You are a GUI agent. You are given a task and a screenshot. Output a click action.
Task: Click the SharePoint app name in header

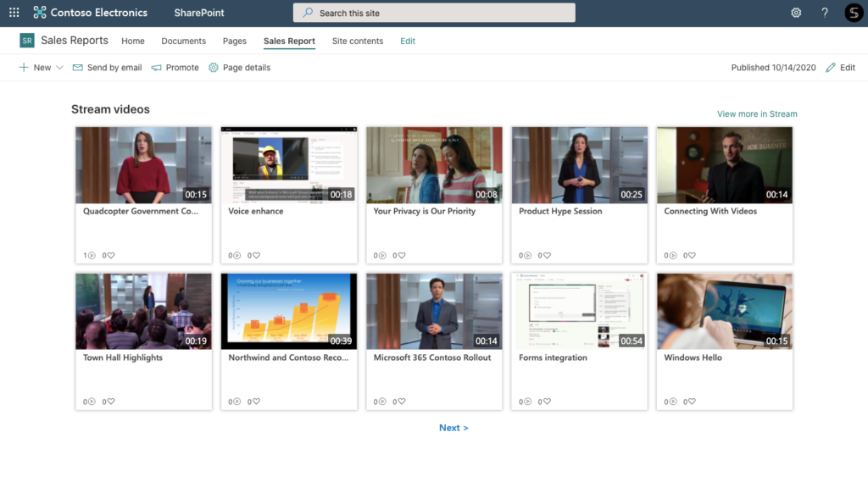pyautogui.click(x=199, y=13)
